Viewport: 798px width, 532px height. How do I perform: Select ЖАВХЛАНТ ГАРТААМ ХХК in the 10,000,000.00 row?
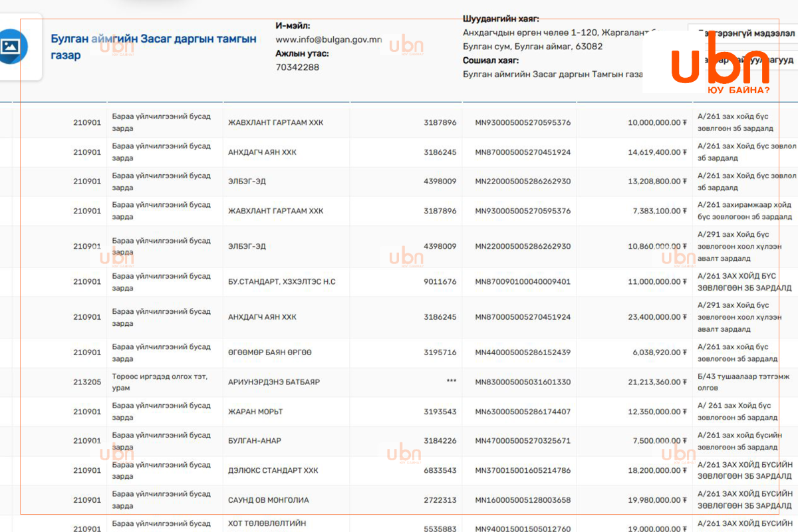pos(276,122)
